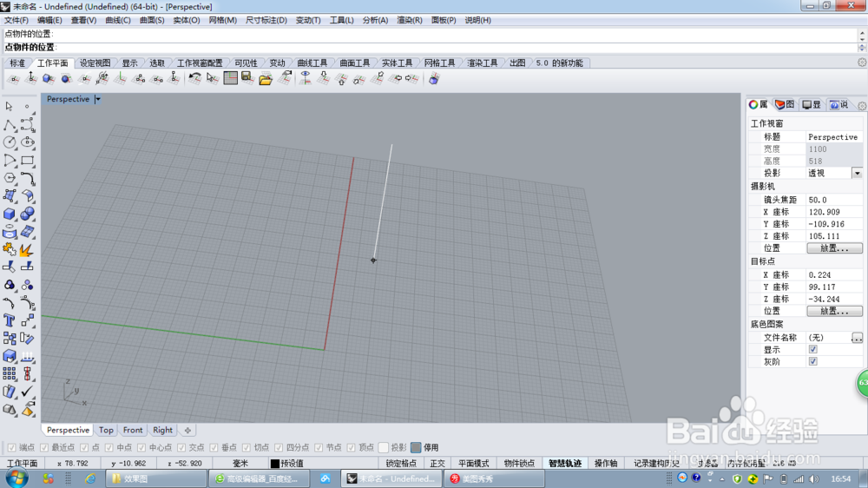Select the explode tool

pos(27,250)
